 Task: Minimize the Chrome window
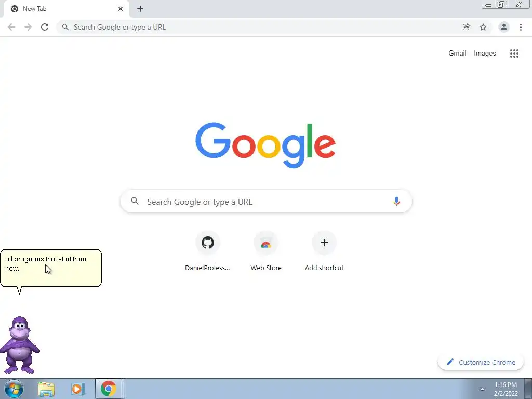488,5
